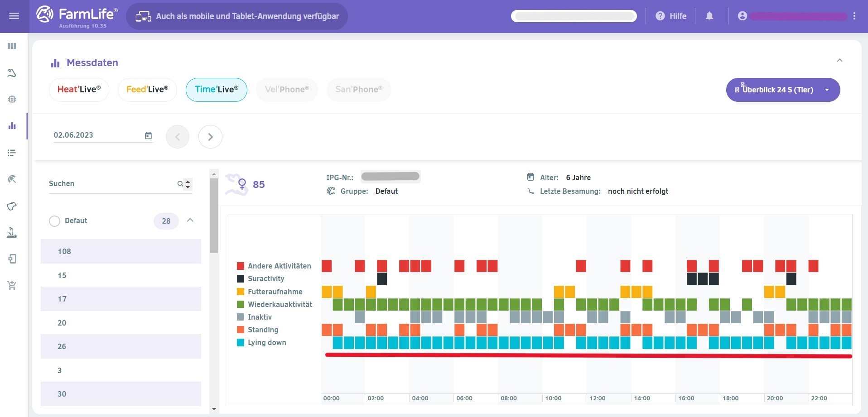Select the Defaut group radio button
The width and height of the screenshot is (868, 417).
[54, 221]
